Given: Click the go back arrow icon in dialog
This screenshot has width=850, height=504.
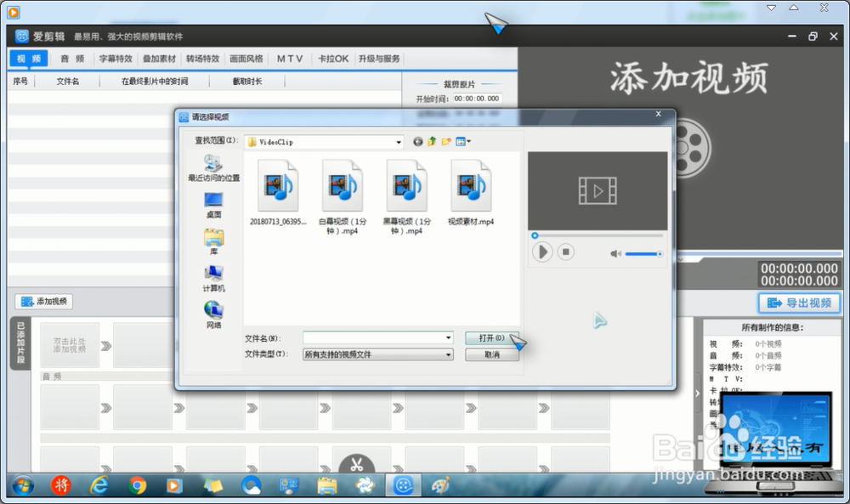Looking at the screenshot, I should tap(418, 142).
